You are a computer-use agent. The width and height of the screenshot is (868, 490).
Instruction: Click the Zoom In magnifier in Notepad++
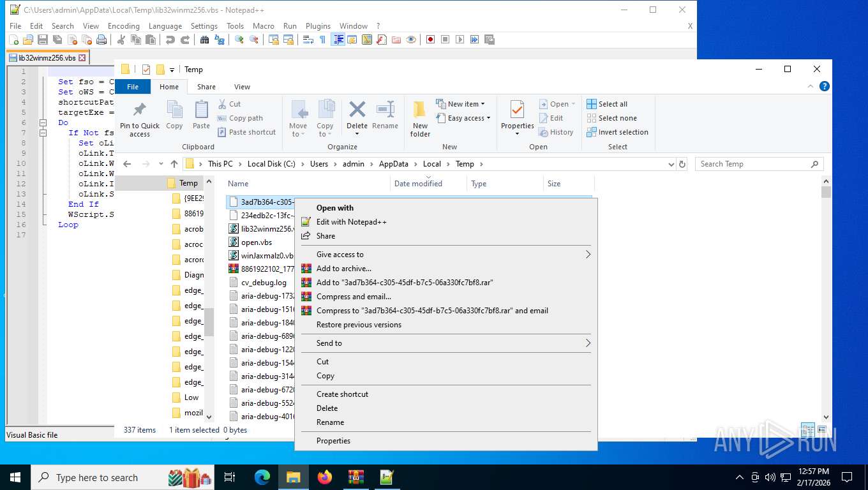[x=239, y=40]
